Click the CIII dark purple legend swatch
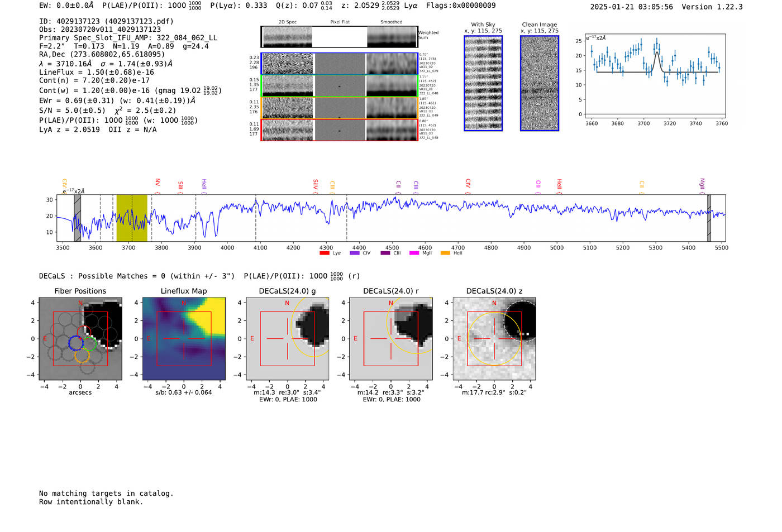This screenshot has width=782, height=532. 385,253
